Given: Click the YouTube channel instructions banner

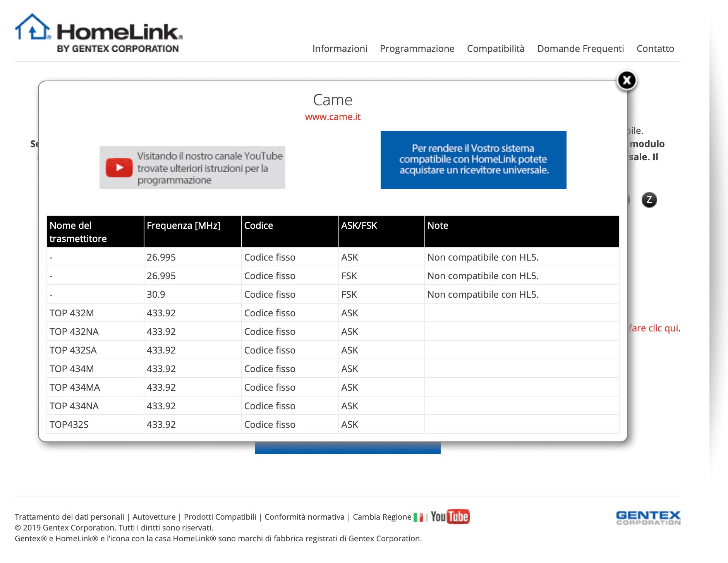Looking at the screenshot, I should click(x=192, y=168).
